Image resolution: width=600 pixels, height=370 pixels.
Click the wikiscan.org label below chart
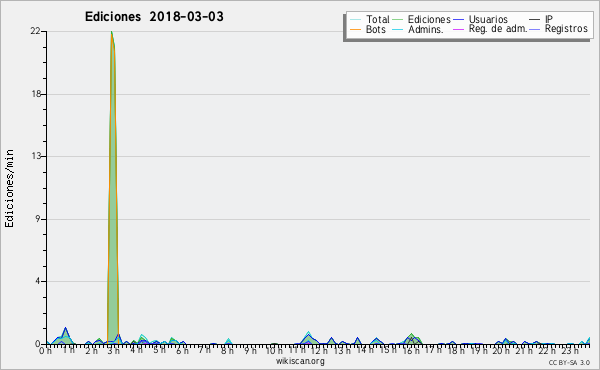300,361
